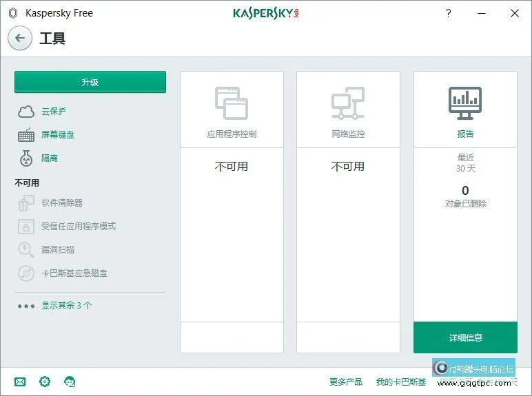Select the 卡巴斯基应急磁盘 entry
Viewport: 532px width, 396px height.
pyautogui.click(x=74, y=273)
